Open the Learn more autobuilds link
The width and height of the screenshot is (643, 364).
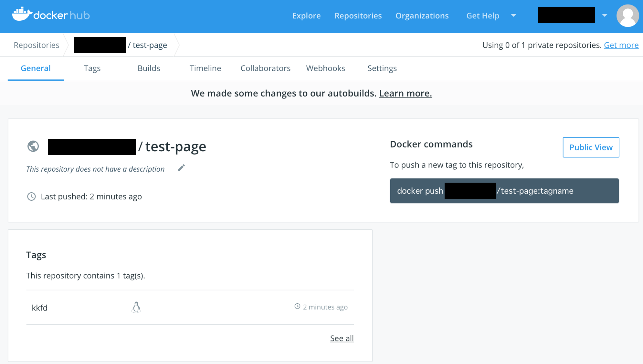tap(405, 93)
